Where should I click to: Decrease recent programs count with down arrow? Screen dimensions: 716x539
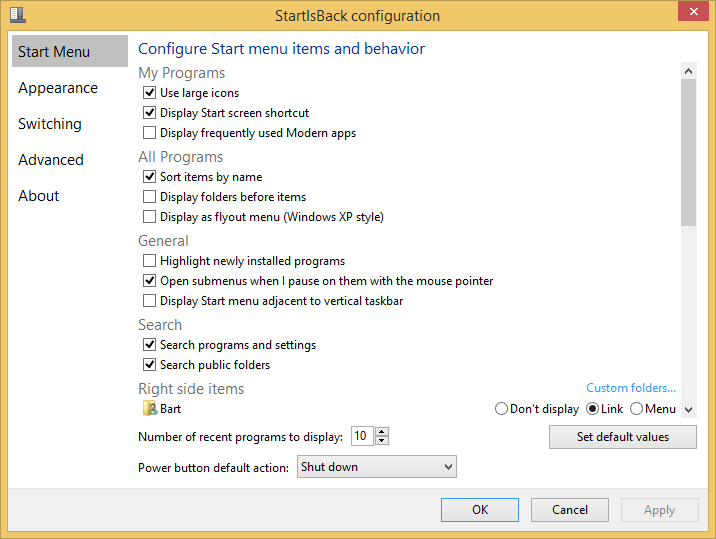tap(382, 440)
